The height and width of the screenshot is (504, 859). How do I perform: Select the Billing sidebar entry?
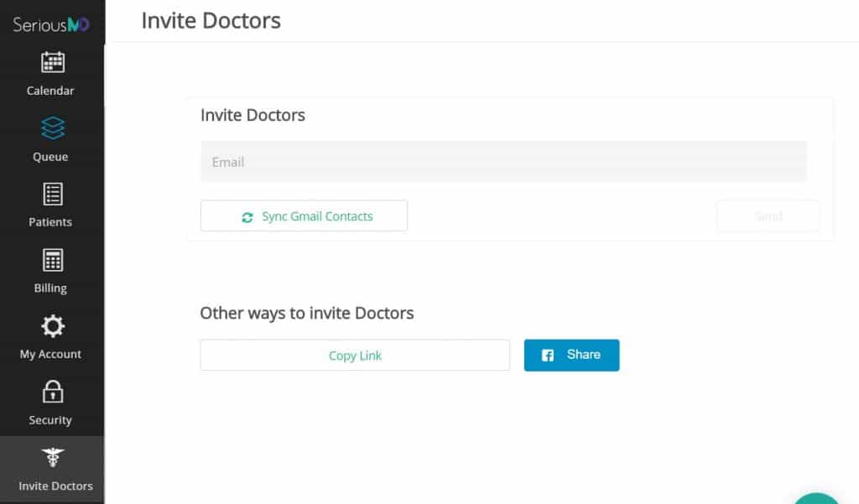point(50,288)
